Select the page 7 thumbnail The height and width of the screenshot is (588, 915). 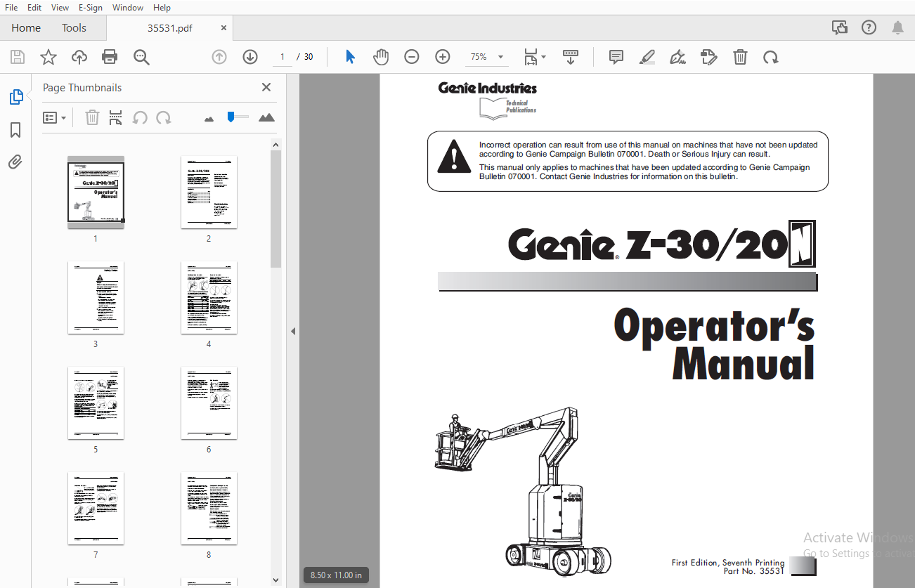coord(96,508)
